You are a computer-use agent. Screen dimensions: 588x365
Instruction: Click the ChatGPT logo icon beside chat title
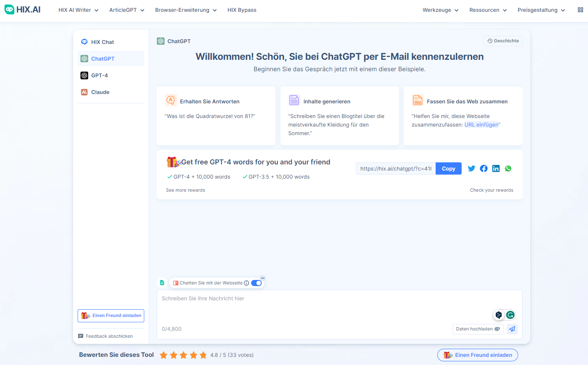pyautogui.click(x=161, y=41)
